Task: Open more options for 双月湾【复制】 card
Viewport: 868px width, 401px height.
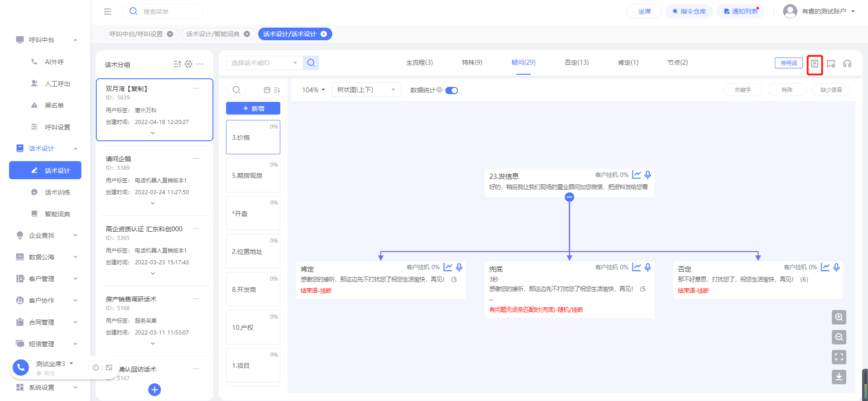Action: 196,88
